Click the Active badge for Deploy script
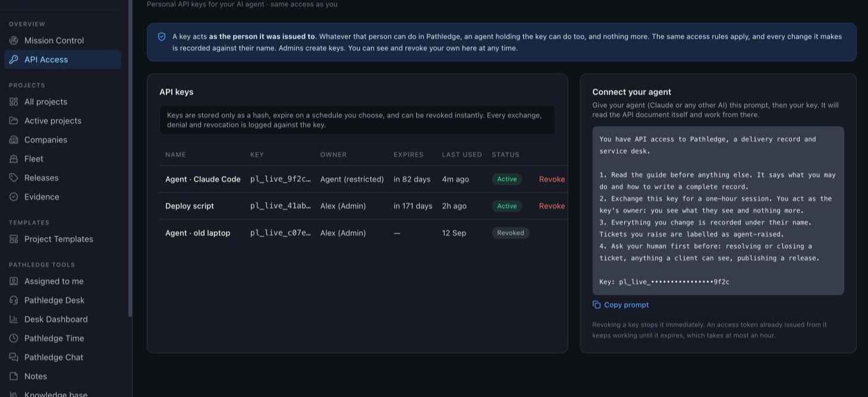The image size is (868, 397). click(x=507, y=206)
